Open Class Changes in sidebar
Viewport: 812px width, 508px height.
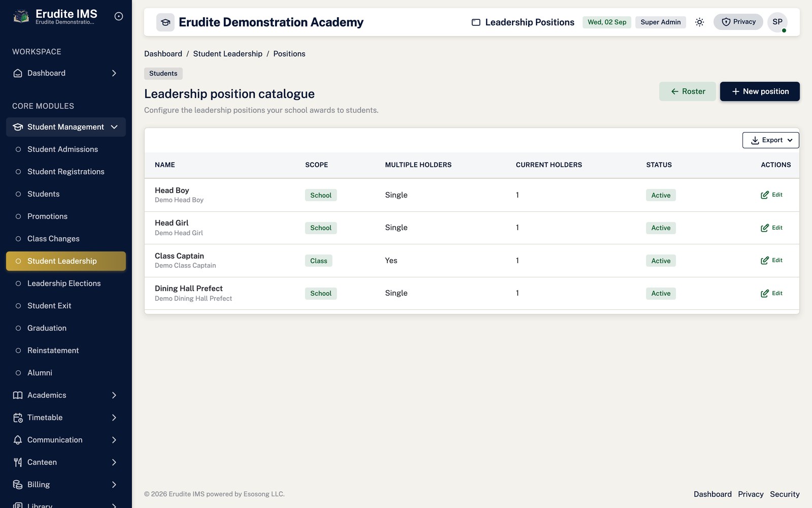coord(66,239)
